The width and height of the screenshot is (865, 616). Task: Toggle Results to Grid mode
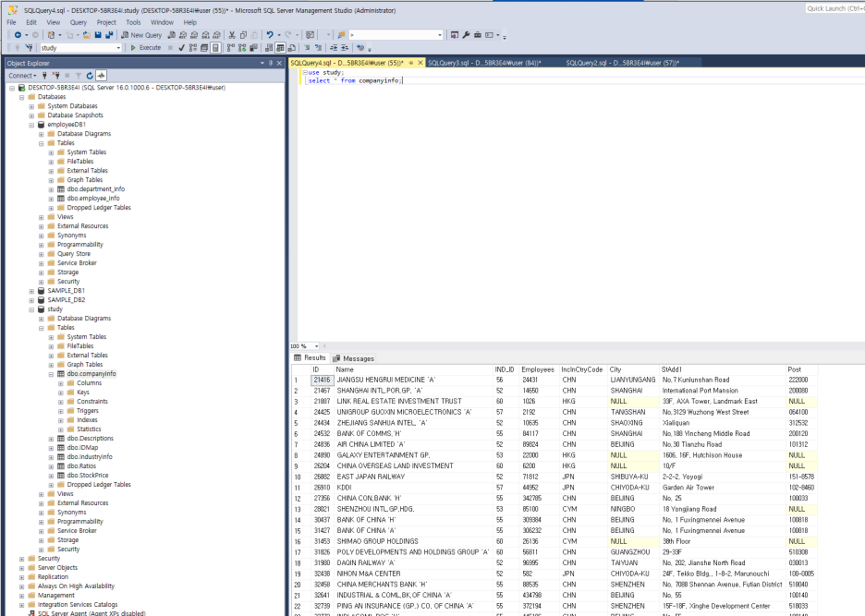[280, 48]
